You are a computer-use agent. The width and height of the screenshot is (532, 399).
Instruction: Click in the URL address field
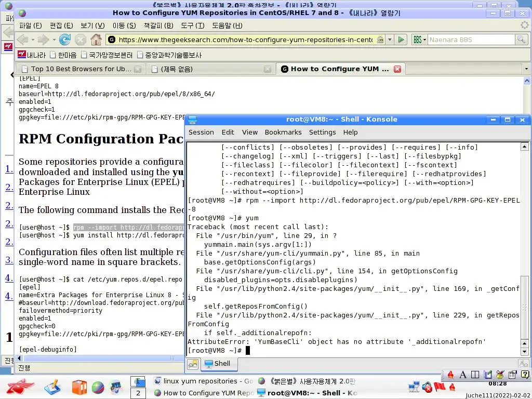click(x=246, y=39)
